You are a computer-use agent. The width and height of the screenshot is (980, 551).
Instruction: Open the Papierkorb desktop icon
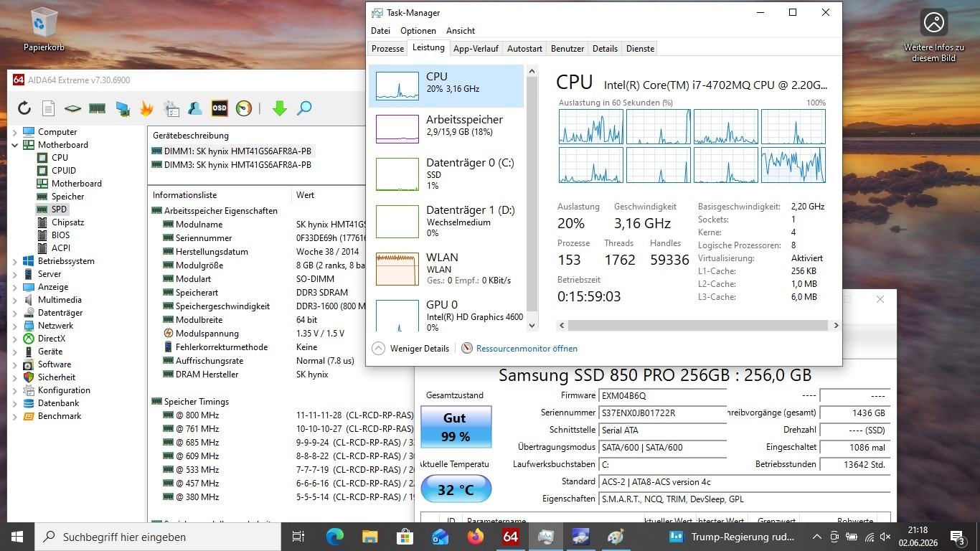[44, 29]
